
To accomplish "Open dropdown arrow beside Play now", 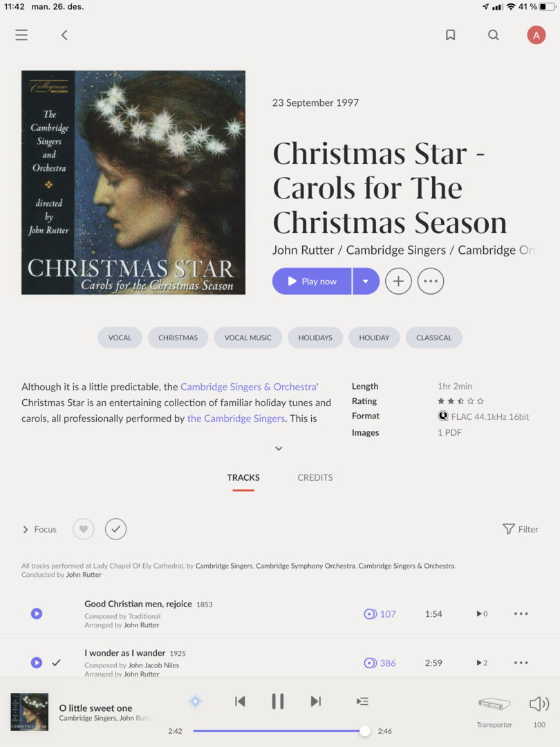I will [x=366, y=281].
